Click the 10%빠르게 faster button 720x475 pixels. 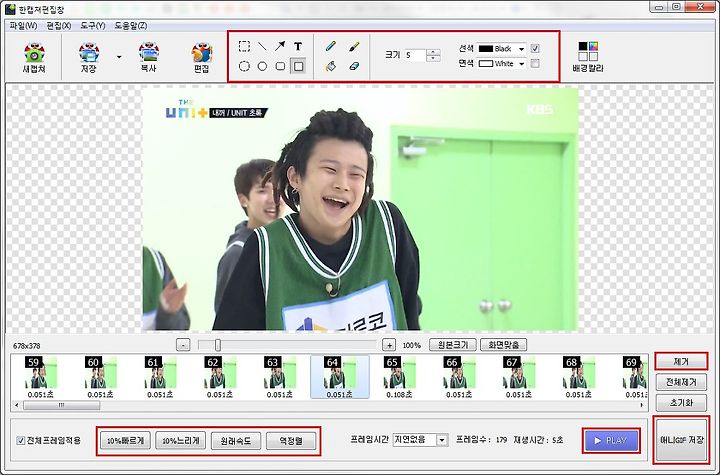[x=125, y=441]
